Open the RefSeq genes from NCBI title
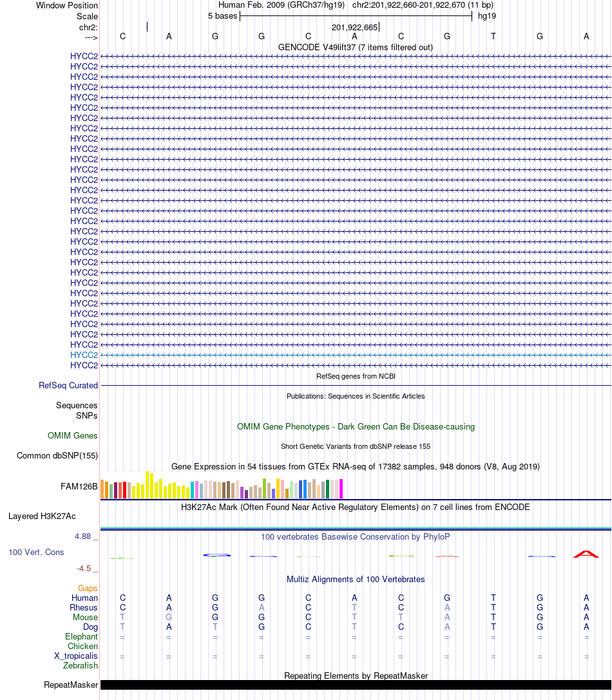Viewport: 612px width, 700px height. [x=356, y=376]
